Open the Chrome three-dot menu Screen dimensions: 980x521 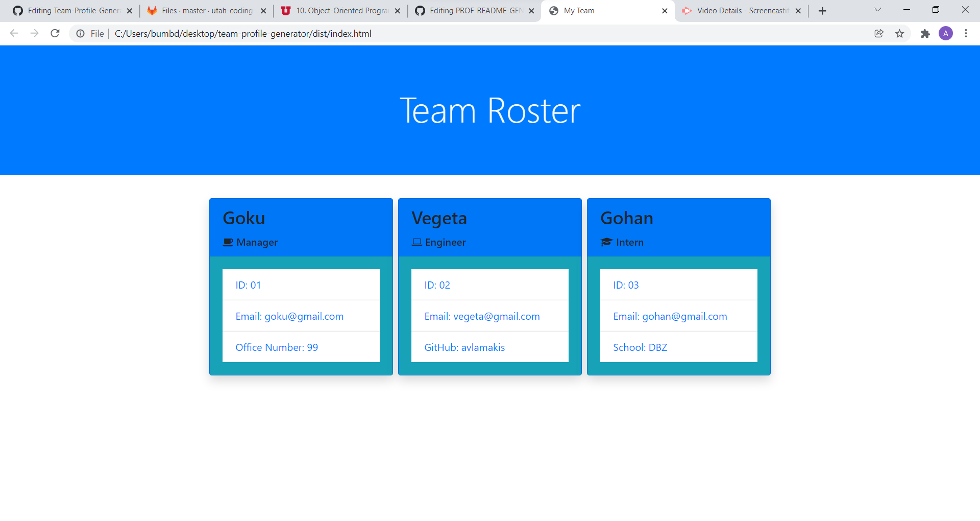tap(966, 33)
